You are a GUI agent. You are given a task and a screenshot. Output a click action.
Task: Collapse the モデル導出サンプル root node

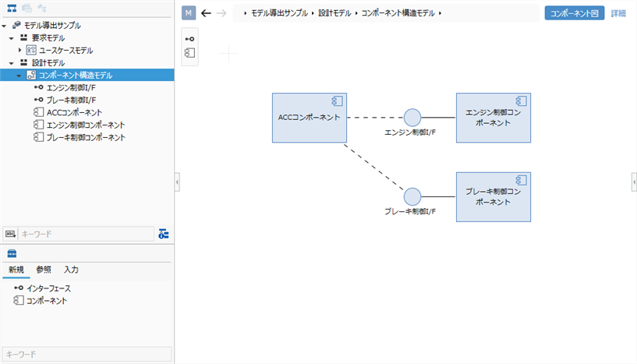click(x=5, y=26)
